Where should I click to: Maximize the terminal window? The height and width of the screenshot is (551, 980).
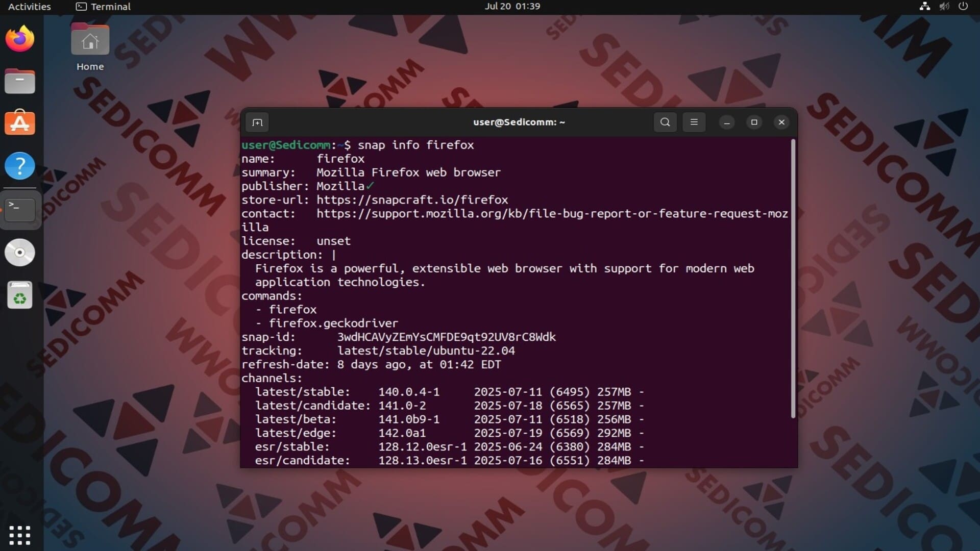(x=754, y=122)
